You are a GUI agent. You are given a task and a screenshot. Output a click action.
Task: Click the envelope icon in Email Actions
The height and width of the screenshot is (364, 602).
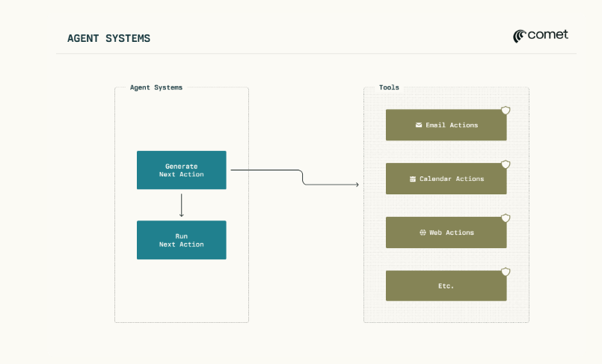pos(419,126)
